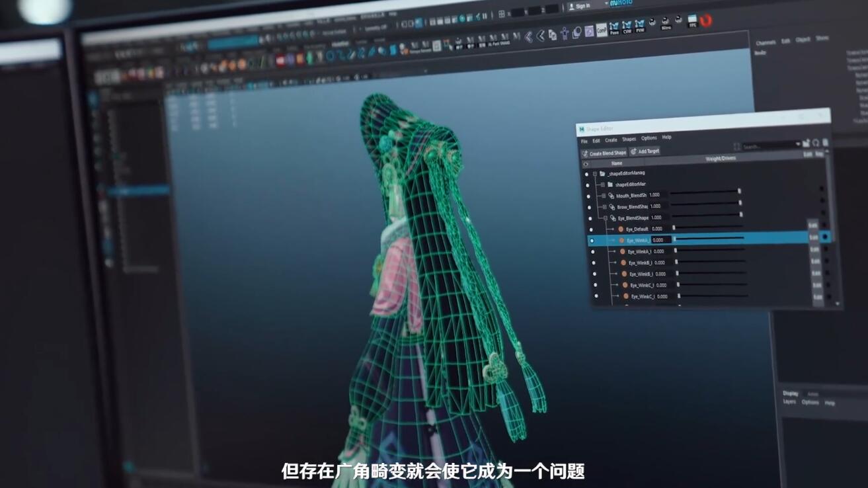Click the Mouth_BlendSh 1.000 weight field
The image size is (868, 488).
point(656,195)
